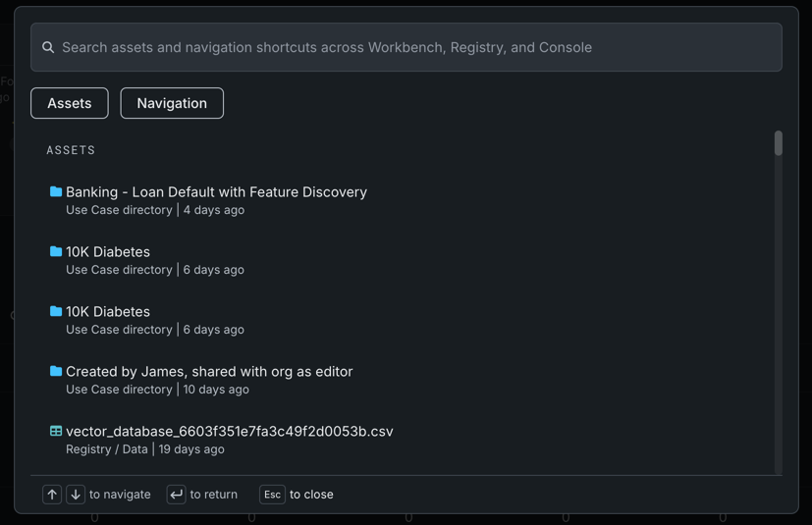The image size is (812, 525).
Task: Click the up arrow navigate key icon
Action: pos(52,495)
